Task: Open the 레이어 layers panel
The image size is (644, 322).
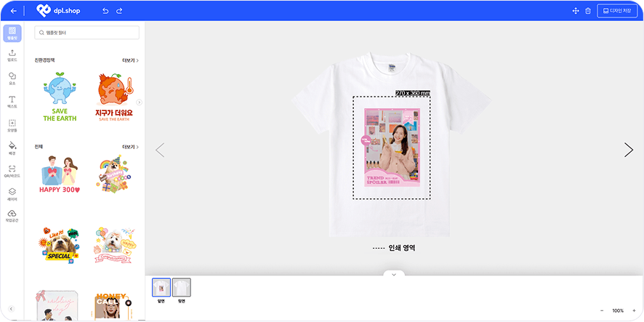Action: click(x=12, y=195)
